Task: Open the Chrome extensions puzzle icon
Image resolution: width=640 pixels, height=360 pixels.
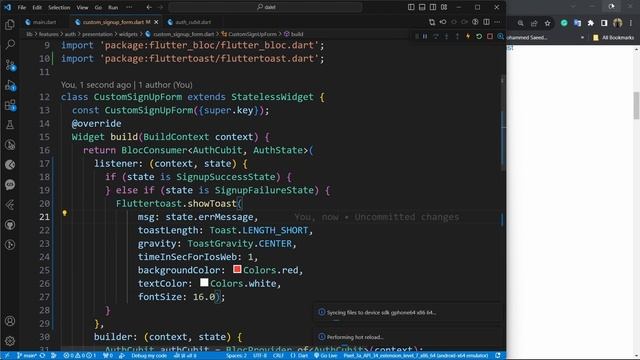Action: pyautogui.click(x=591, y=23)
